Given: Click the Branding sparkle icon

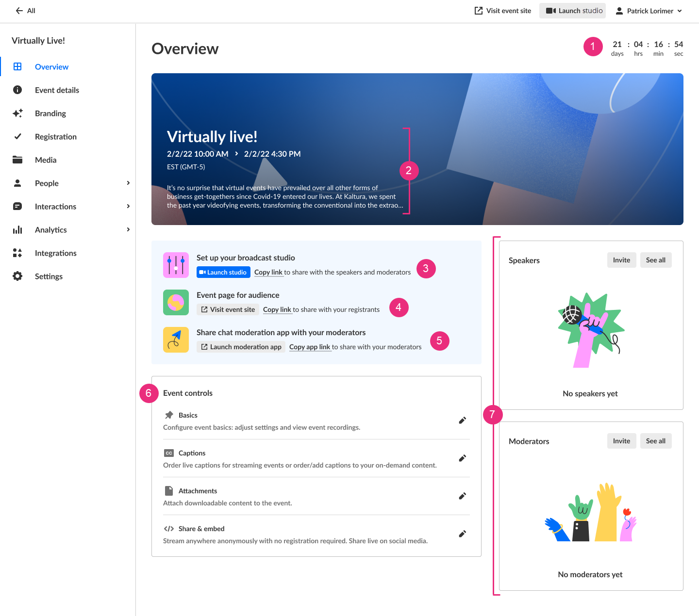Looking at the screenshot, I should click(17, 113).
